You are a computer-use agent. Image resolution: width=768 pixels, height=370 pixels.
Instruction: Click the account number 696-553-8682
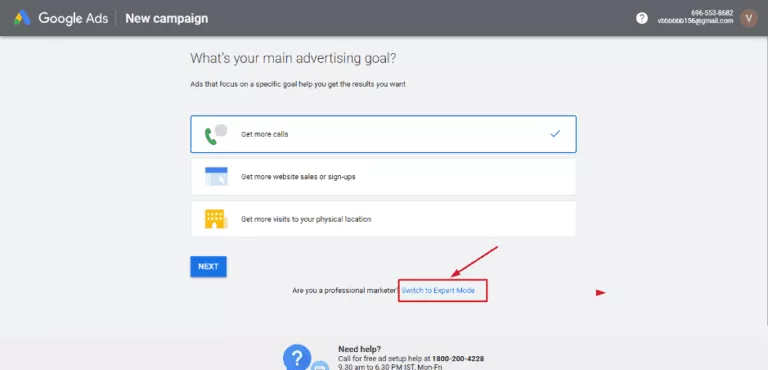(x=712, y=13)
